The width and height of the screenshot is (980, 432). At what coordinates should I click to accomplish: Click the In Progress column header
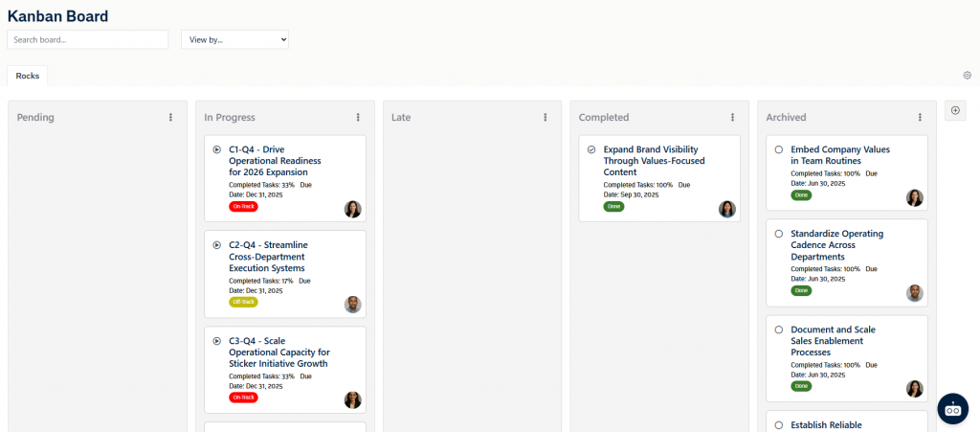(x=230, y=118)
